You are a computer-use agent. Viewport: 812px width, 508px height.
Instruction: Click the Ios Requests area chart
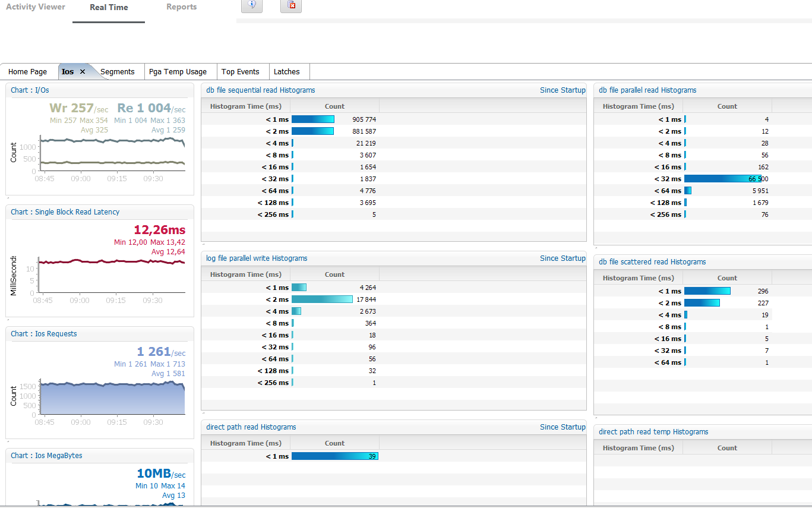coord(112,398)
